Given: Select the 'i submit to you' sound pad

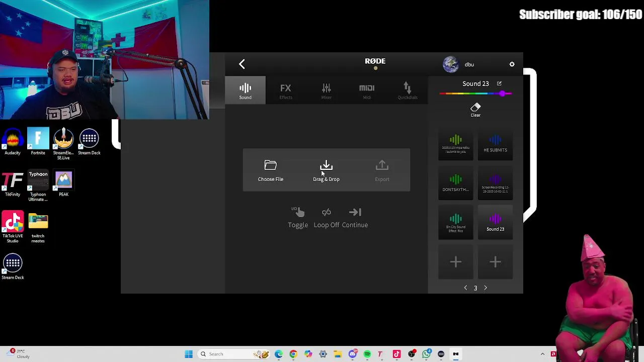Looking at the screenshot, I should 456,145.
